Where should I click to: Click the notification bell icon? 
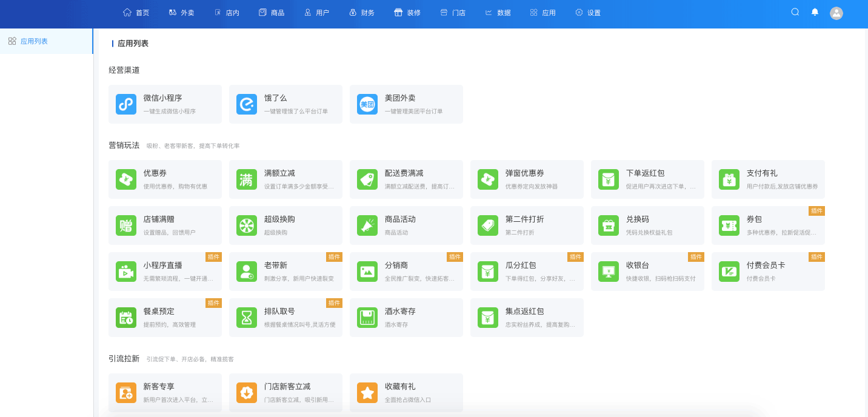coord(815,12)
